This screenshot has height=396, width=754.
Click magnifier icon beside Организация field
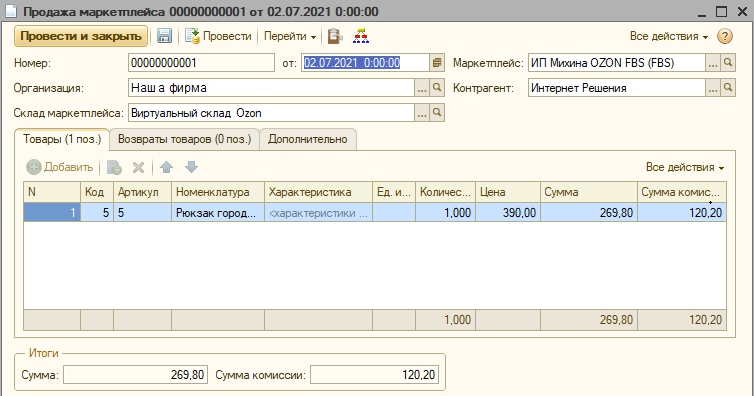(437, 87)
